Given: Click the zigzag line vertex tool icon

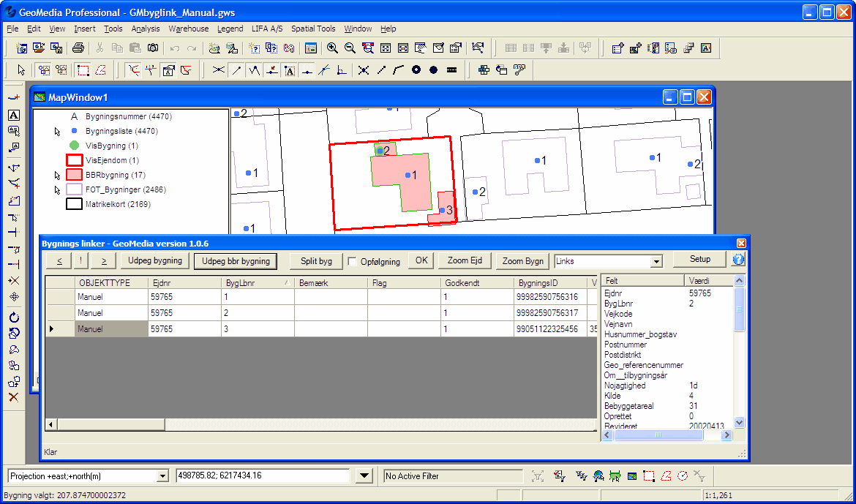Looking at the screenshot, I should tap(254, 70).
